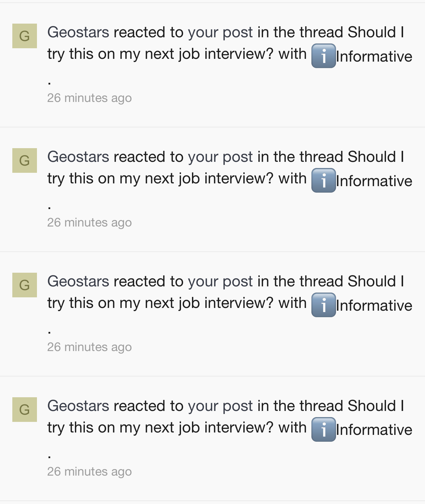This screenshot has height=504, width=425.
Task: Open the Geostars profile link in the third notification
Action: [x=78, y=282]
